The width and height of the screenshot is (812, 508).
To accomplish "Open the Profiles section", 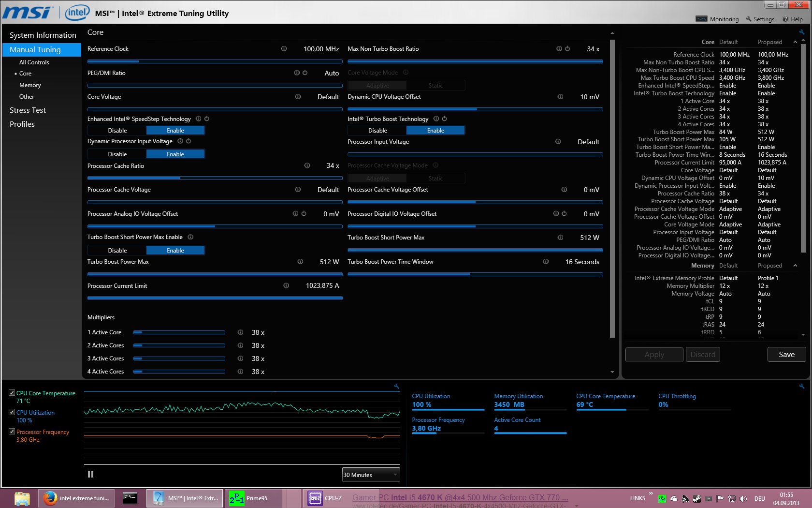I will click(22, 124).
